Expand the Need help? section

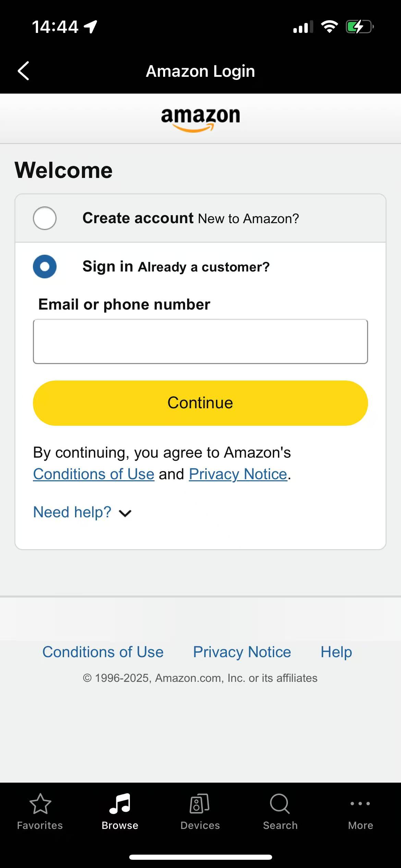click(72, 512)
